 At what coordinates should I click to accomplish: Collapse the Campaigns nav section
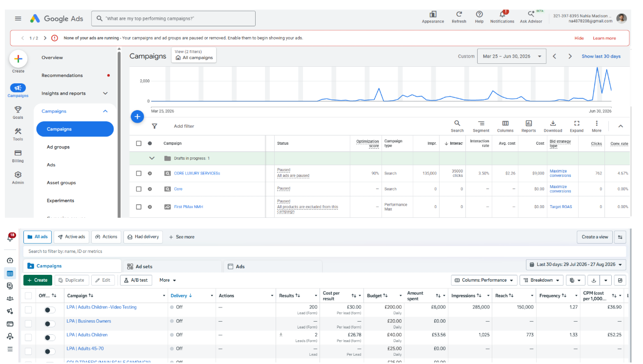(105, 111)
